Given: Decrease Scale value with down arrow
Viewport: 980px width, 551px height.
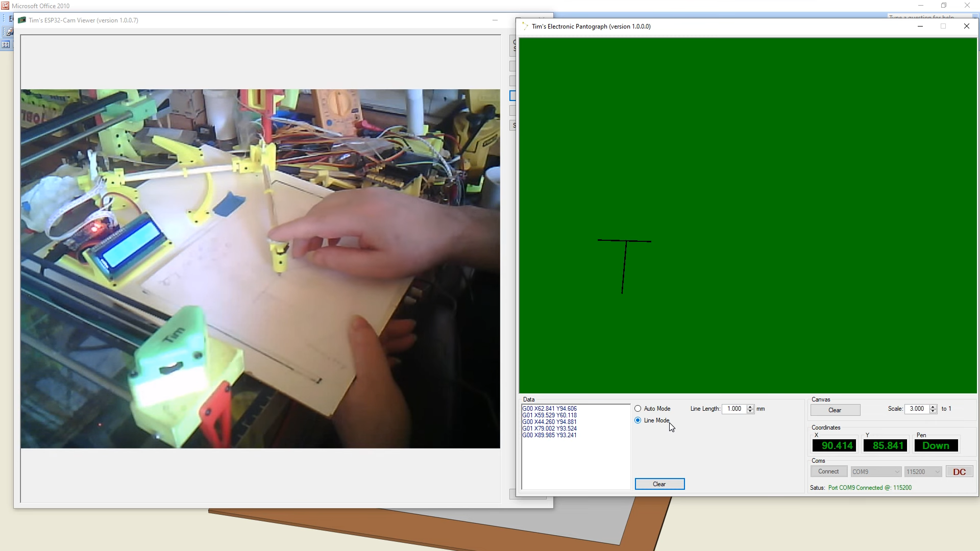Looking at the screenshot, I should coord(933,411).
